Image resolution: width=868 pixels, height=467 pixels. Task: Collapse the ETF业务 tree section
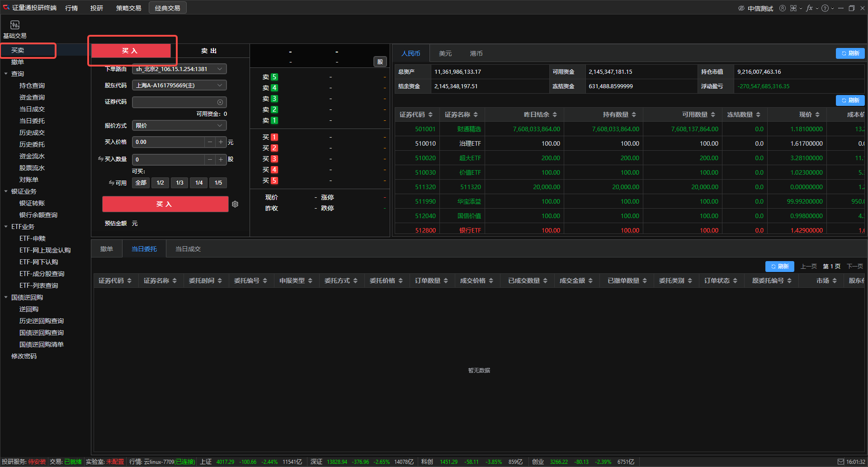click(x=6, y=227)
